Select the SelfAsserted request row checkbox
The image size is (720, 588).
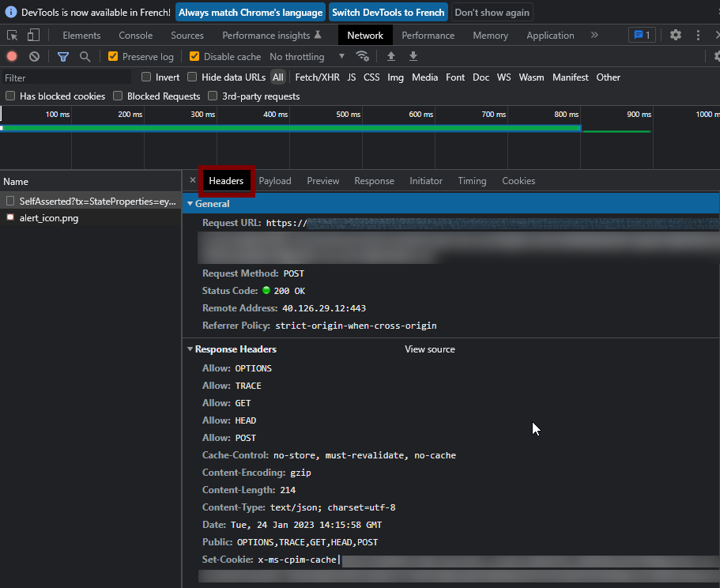click(x=10, y=201)
